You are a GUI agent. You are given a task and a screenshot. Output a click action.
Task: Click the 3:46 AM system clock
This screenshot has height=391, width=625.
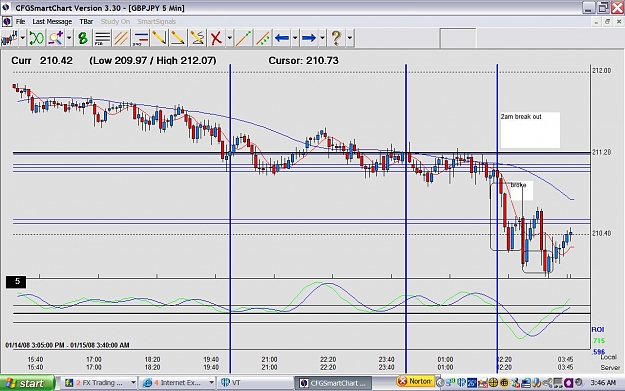click(603, 383)
